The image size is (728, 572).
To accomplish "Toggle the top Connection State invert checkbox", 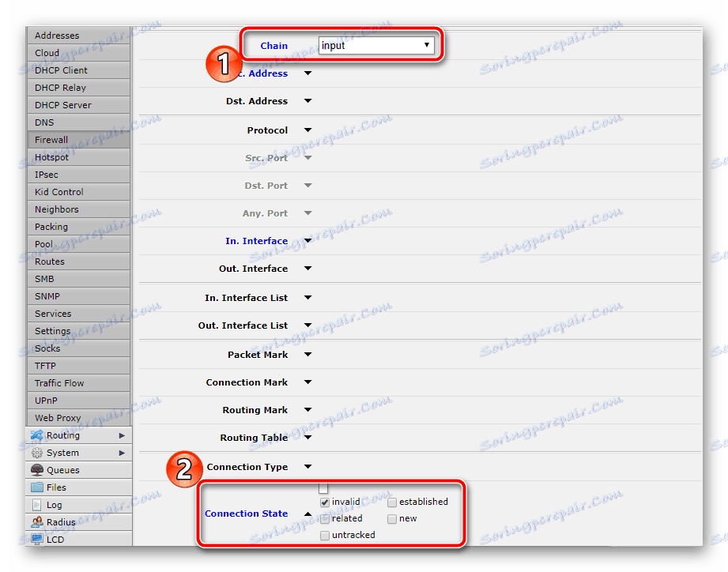I will [x=323, y=488].
